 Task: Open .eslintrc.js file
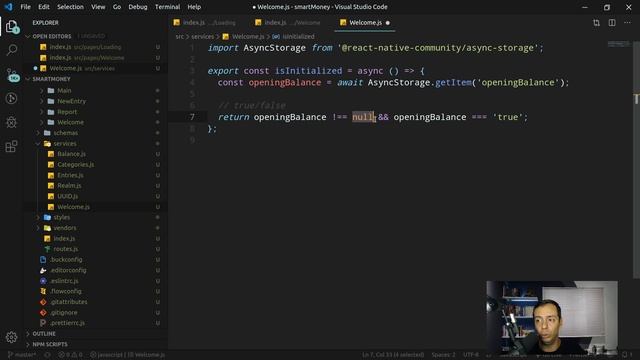64,281
